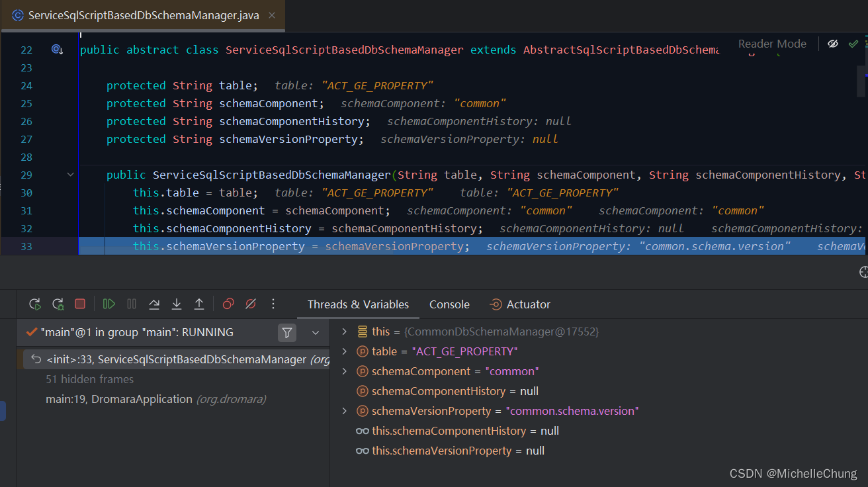The height and width of the screenshot is (487, 868).
Task: Expand schemaComponent = "common" variable
Action: pos(344,371)
